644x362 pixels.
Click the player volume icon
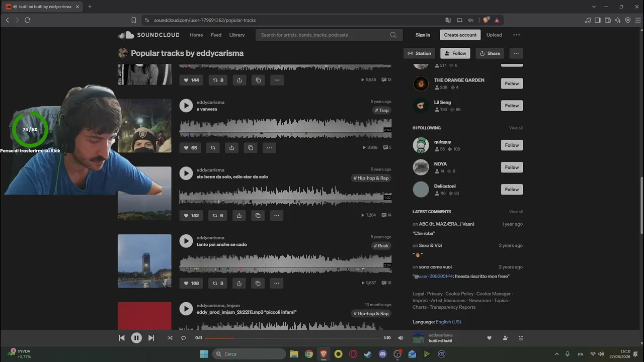(x=401, y=338)
